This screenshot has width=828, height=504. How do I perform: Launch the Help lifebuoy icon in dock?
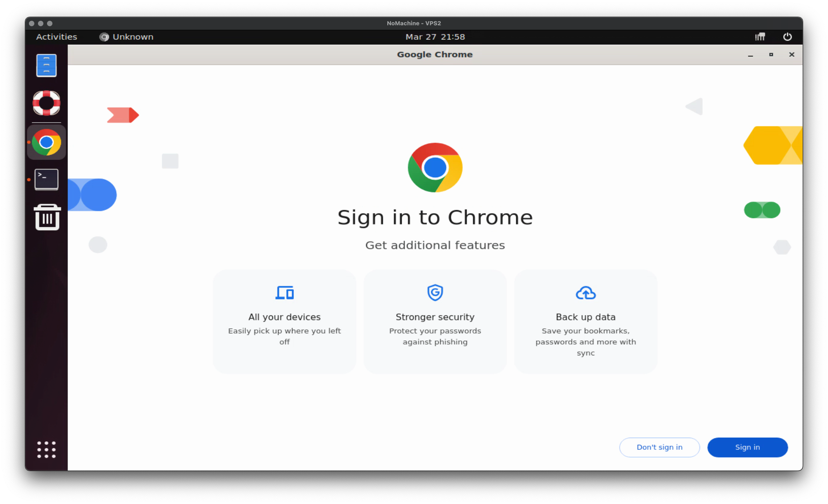[x=46, y=103]
